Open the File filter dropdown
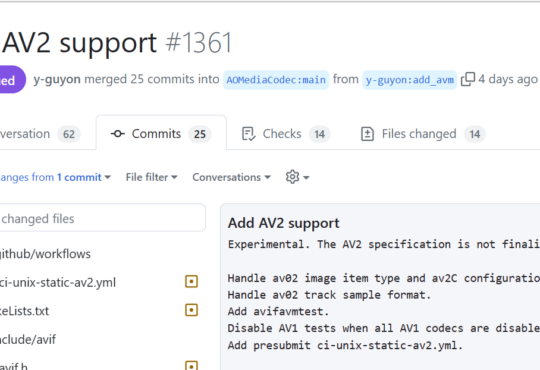Screen dimensions: 540x370 coord(152,177)
